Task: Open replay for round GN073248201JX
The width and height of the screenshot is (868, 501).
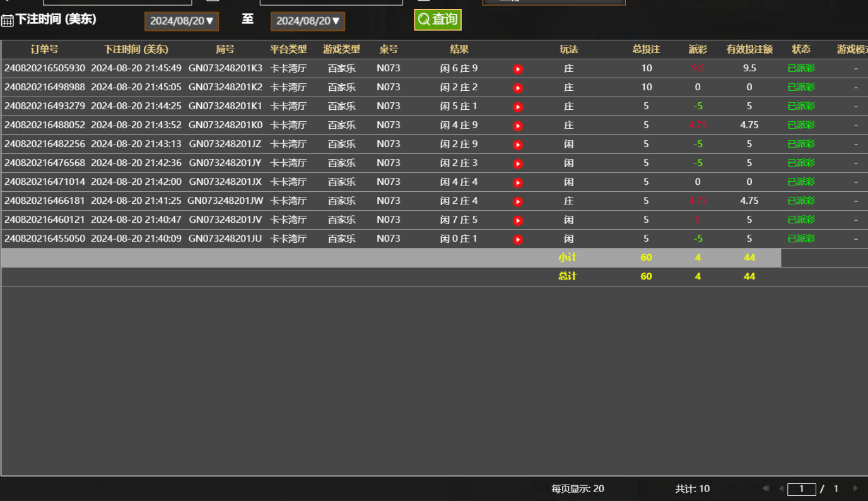Action: (518, 182)
